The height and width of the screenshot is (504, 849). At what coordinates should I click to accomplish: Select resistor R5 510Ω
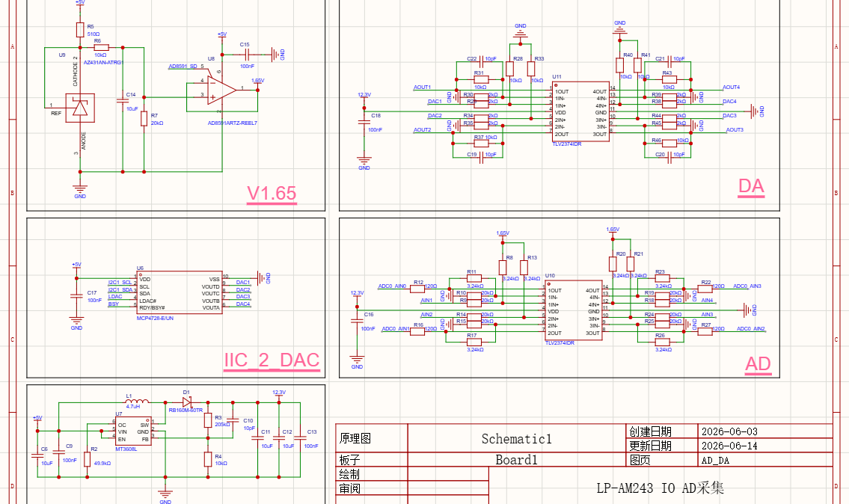pos(80,30)
